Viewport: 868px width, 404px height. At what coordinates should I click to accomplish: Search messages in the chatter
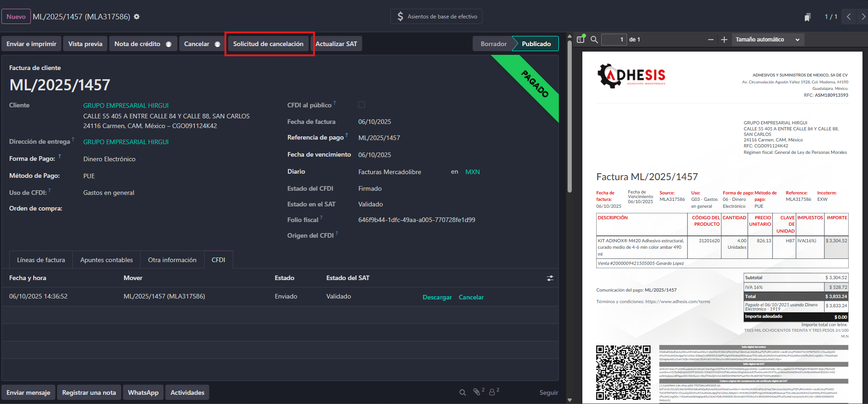(x=463, y=392)
